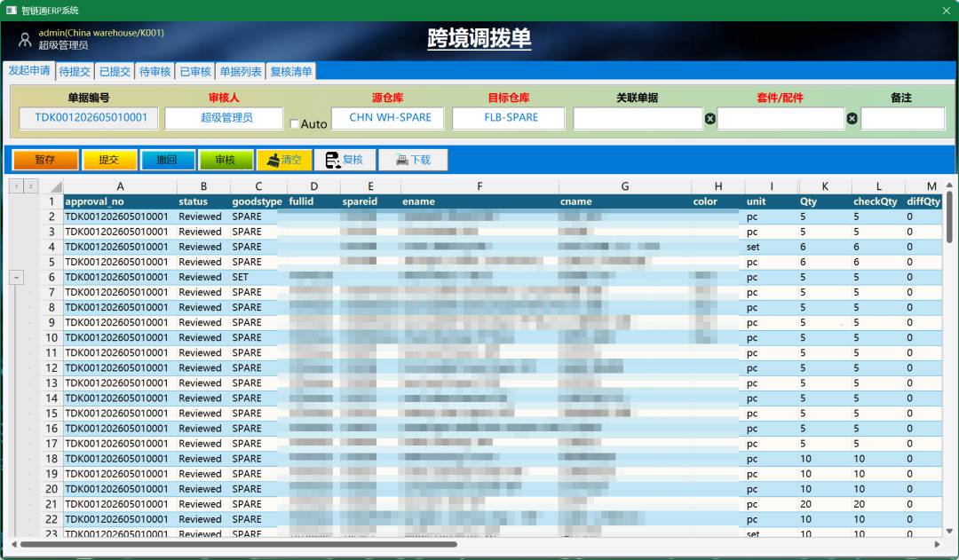Open the 复核清单 tab
959x560 pixels.
pos(291,72)
